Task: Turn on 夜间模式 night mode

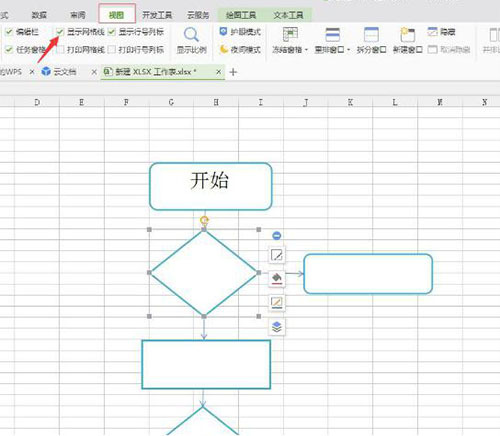Action: (x=240, y=50)
